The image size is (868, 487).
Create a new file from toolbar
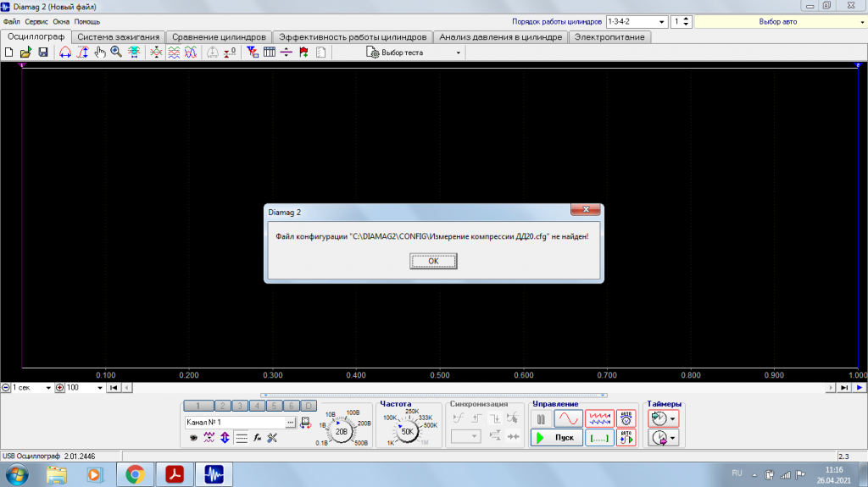[8, 52]
